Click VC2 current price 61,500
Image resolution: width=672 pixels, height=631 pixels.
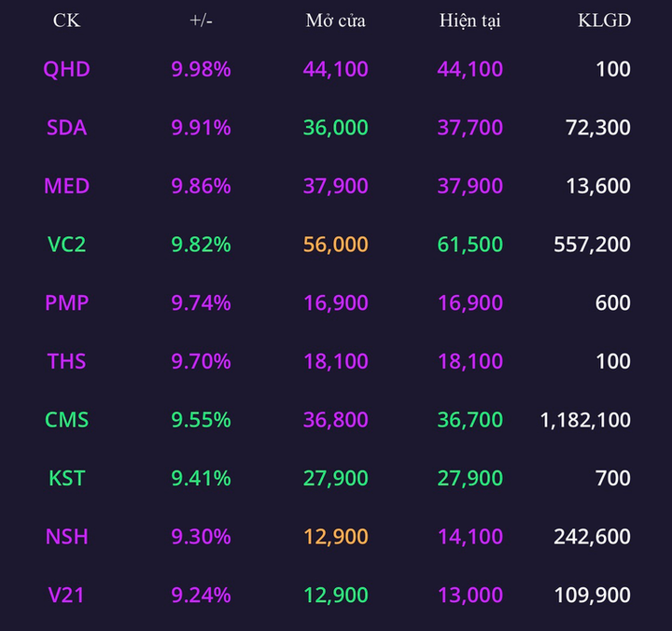tap(470, 245)
